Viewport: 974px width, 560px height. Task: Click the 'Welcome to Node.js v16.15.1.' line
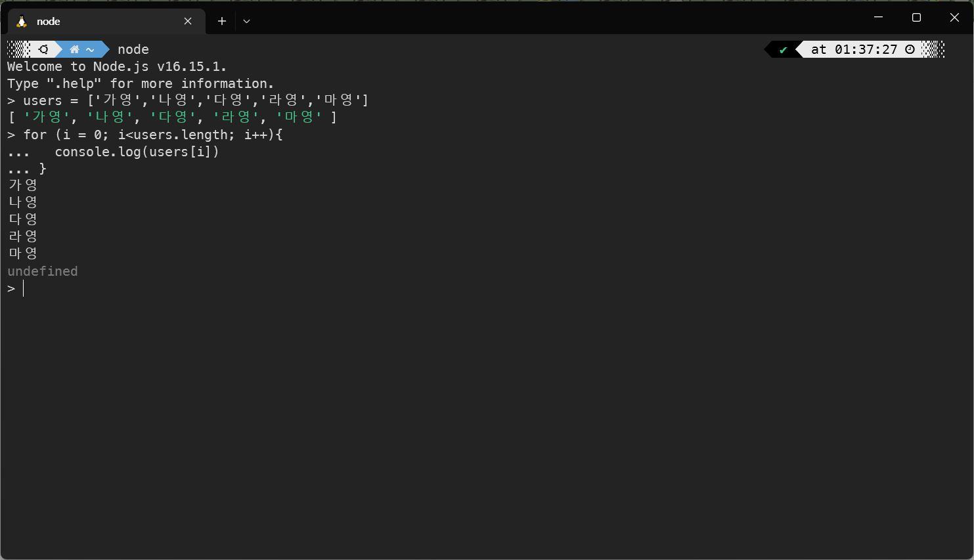click(x=117, y=66)
